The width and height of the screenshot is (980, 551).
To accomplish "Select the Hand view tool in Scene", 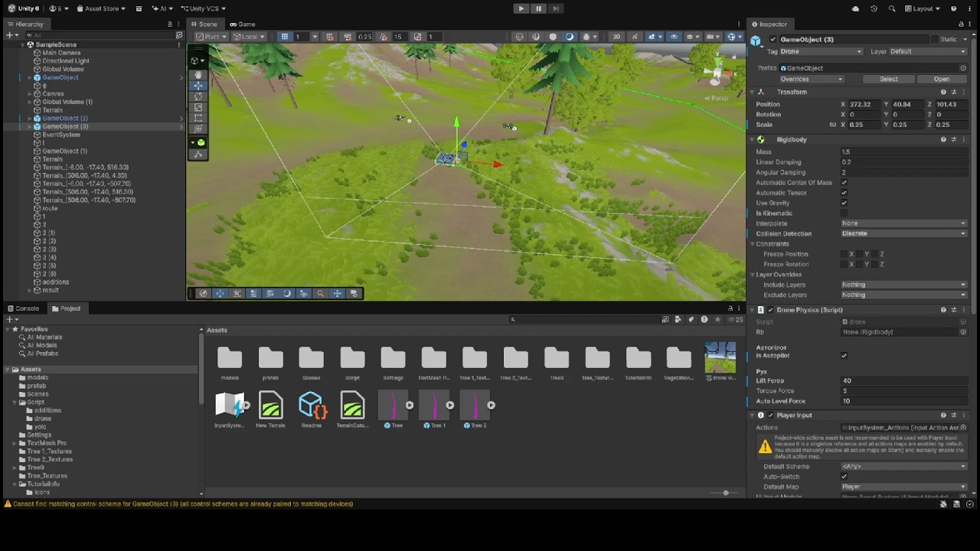I will click(x=199, y=74).
